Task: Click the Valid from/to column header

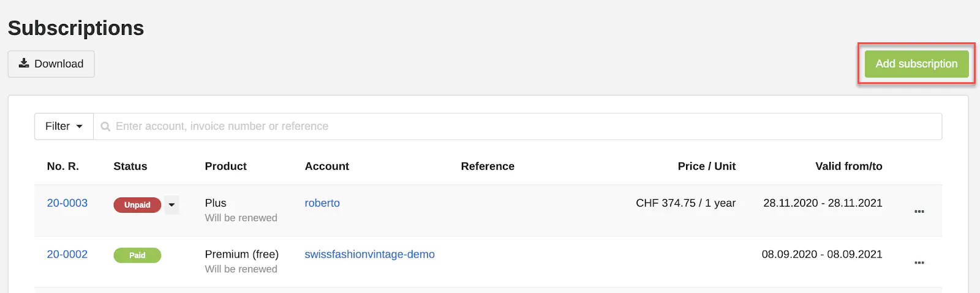Action: click(x=848, y=166)
